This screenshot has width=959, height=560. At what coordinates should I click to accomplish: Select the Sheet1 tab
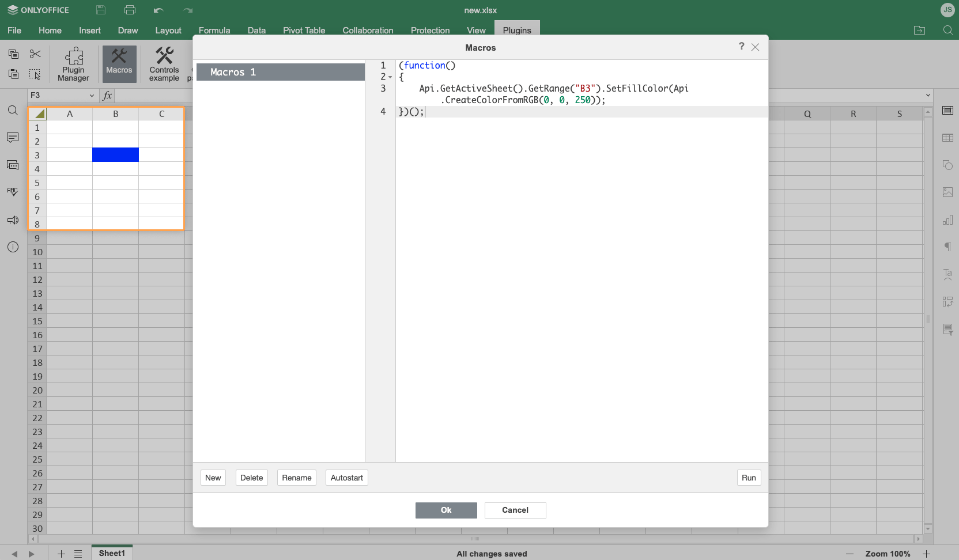(x=112, y=553)
